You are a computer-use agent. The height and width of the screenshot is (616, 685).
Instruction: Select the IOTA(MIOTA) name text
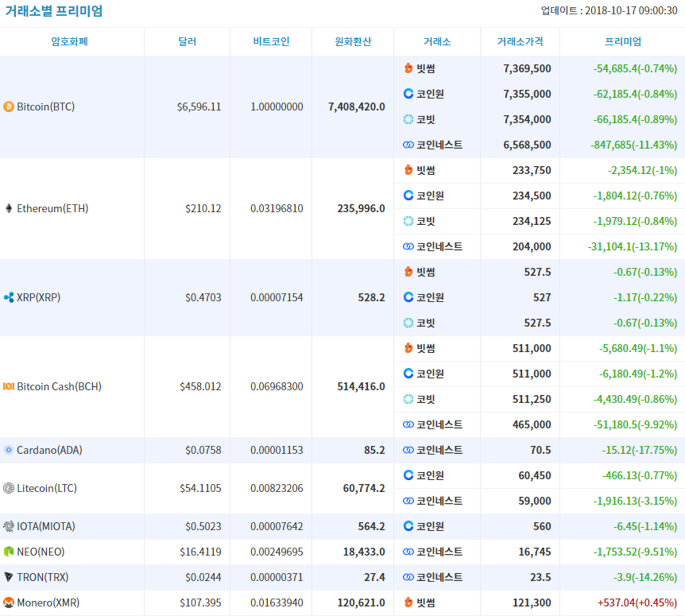(46, 526)
